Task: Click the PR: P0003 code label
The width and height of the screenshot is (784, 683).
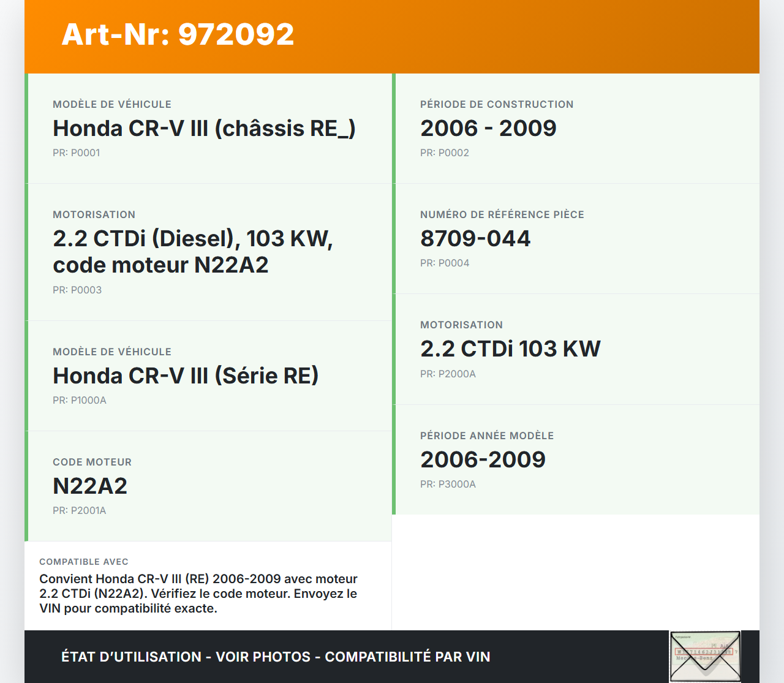Action: point(77,290)
